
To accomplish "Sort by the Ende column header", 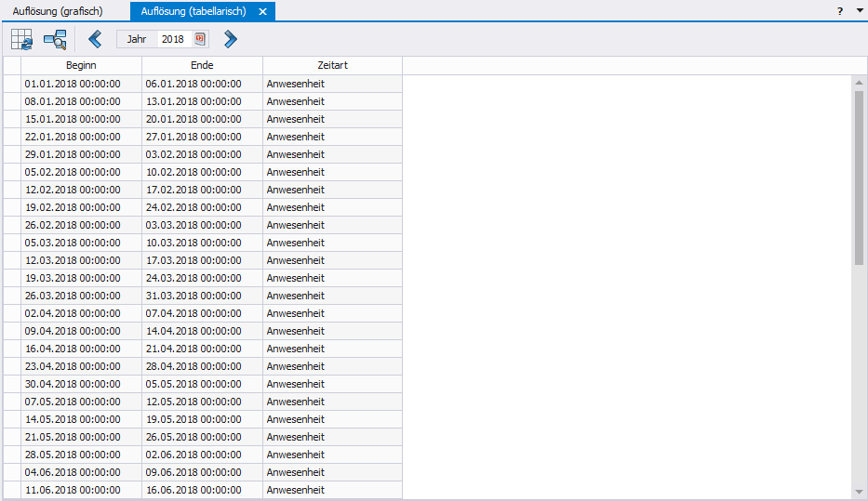I will (x=202, y=66).
